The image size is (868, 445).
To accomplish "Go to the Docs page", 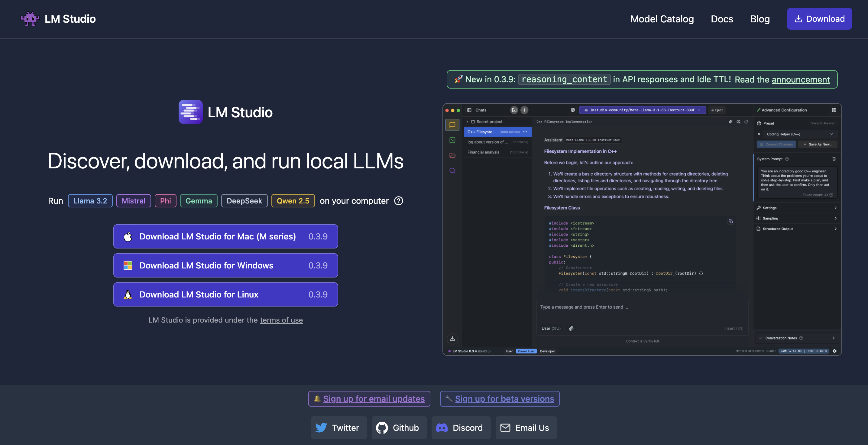I will tap(722, 19).
